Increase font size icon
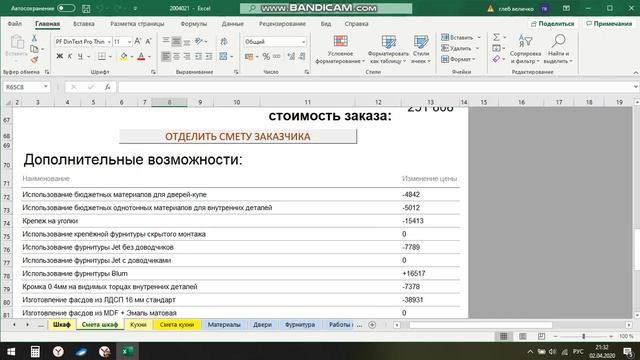This screenshot has height=360, width=640. [138, 41]
